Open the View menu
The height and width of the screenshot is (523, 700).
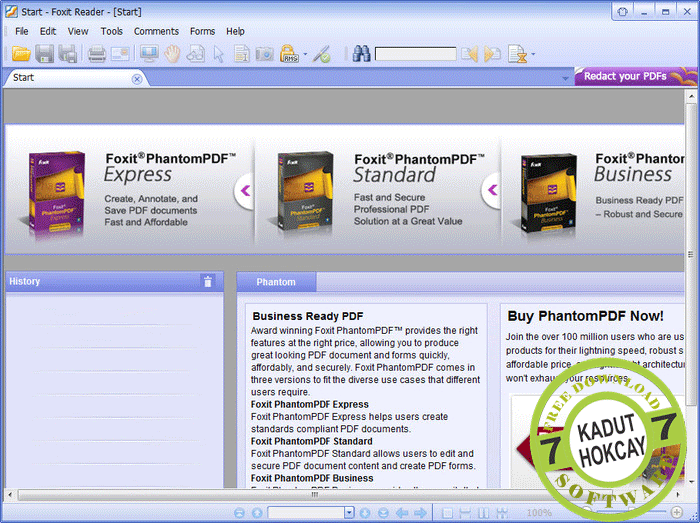78,31
